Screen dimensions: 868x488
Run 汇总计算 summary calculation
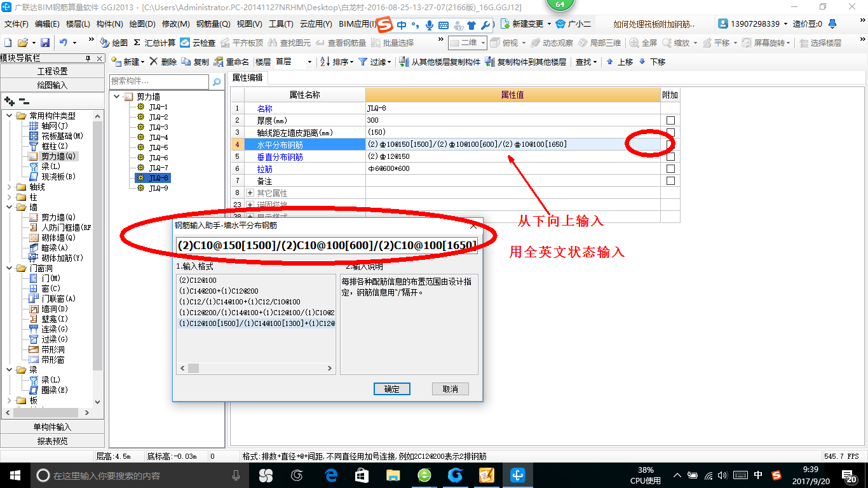point(154,43)
